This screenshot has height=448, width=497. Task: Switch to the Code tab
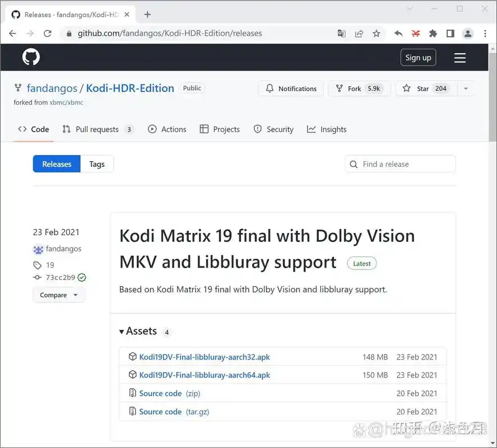[x=34, y=129]
